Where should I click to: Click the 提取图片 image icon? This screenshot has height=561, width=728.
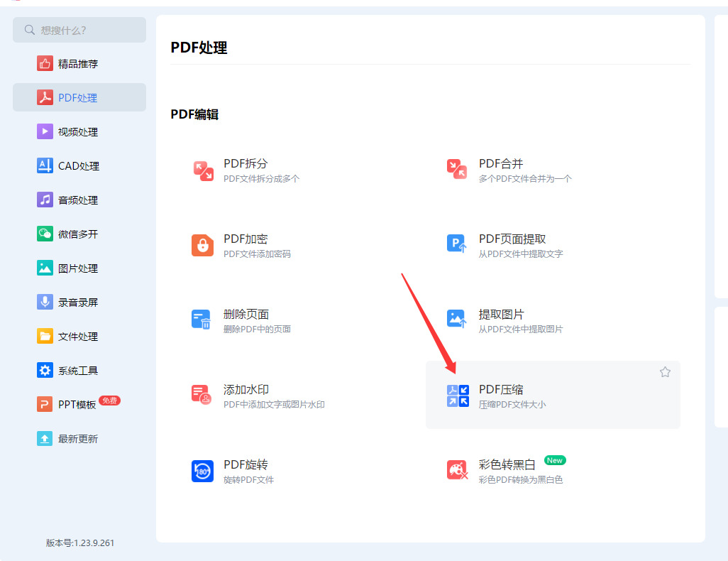coord(457,319)
